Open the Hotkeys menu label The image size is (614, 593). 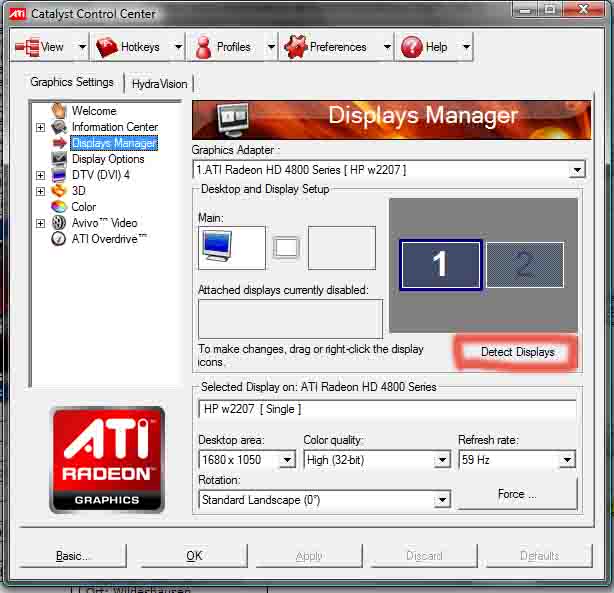[140, 47]
